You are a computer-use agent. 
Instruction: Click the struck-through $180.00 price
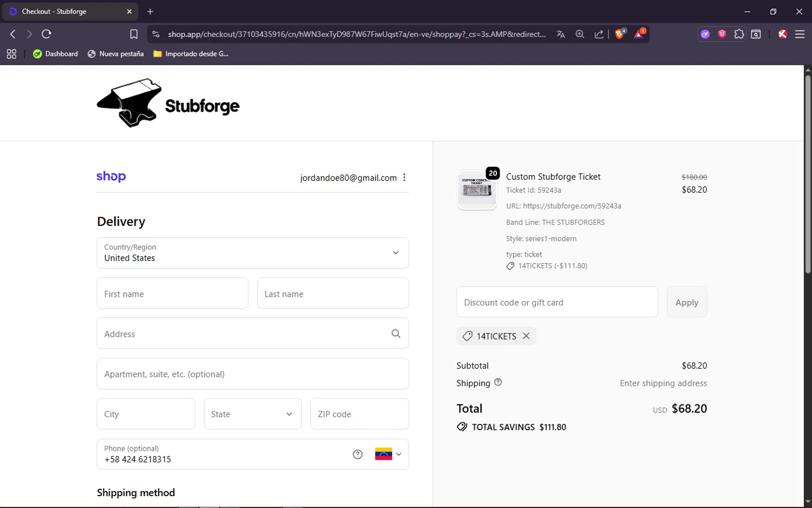pyautogui.click(x=694, y=177)
